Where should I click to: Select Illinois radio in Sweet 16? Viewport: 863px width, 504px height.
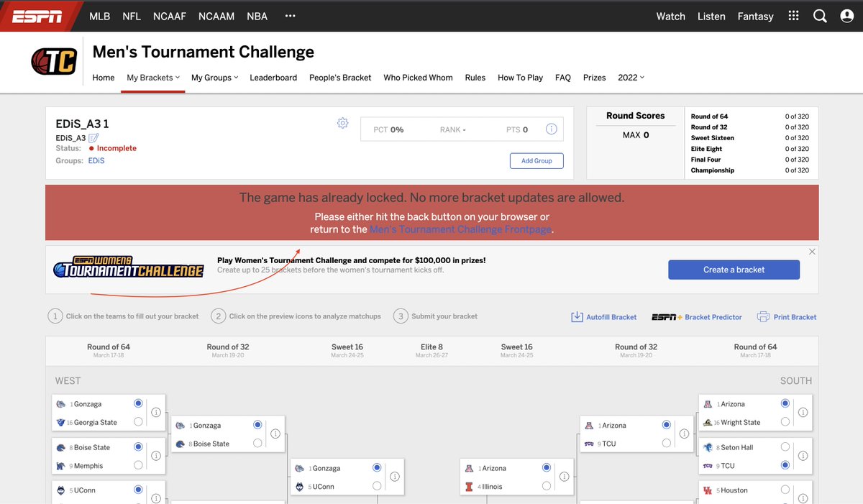(547, 487)
